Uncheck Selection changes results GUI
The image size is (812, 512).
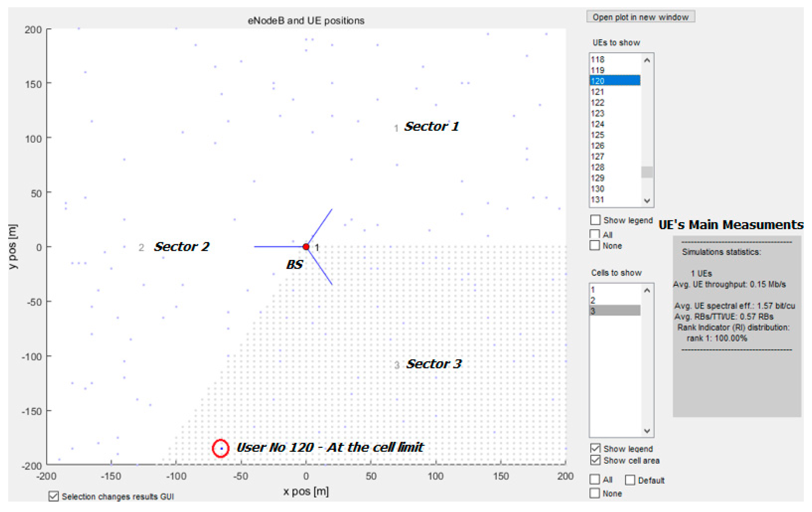click(53, 496)
